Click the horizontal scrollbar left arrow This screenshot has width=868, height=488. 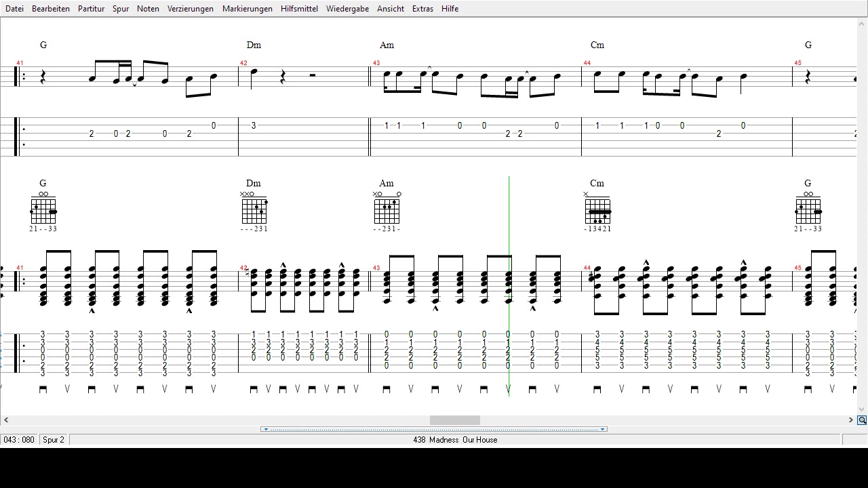tap(5, 420)
